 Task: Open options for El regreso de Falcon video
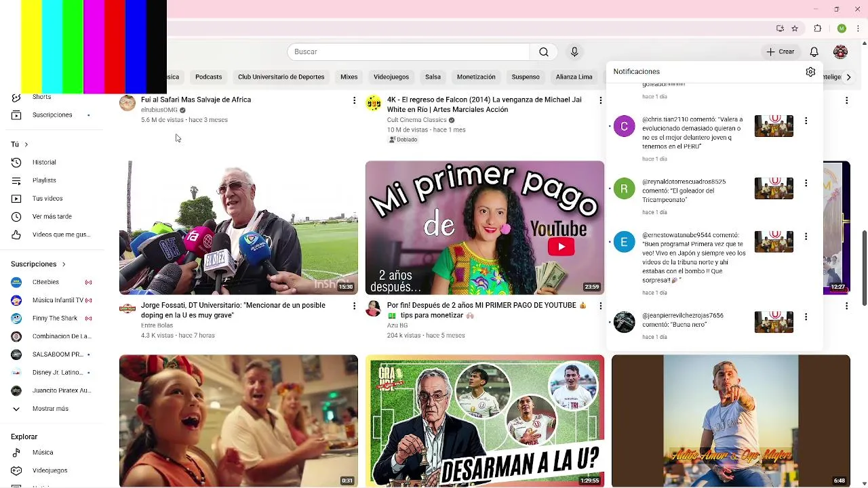pyautogui.click(x=600, y=100)
